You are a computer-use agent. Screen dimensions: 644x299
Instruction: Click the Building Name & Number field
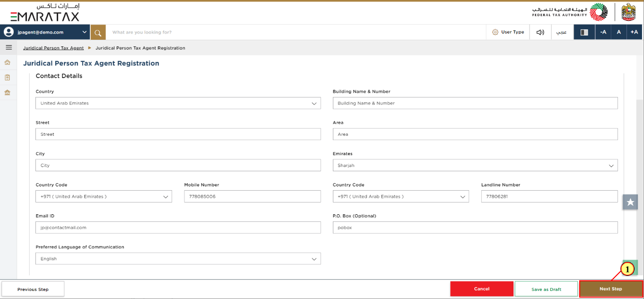point(475,103)
